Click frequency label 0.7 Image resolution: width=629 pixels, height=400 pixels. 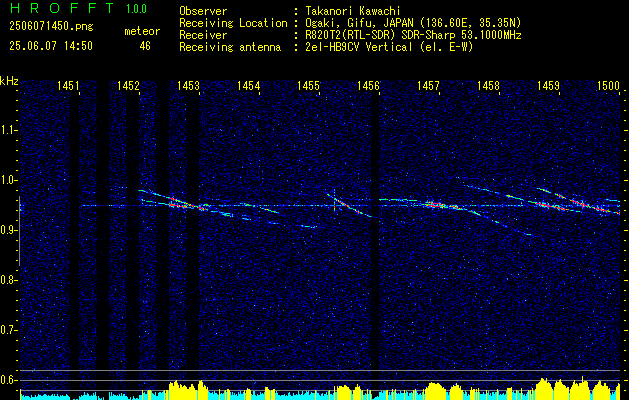(7, 330)
